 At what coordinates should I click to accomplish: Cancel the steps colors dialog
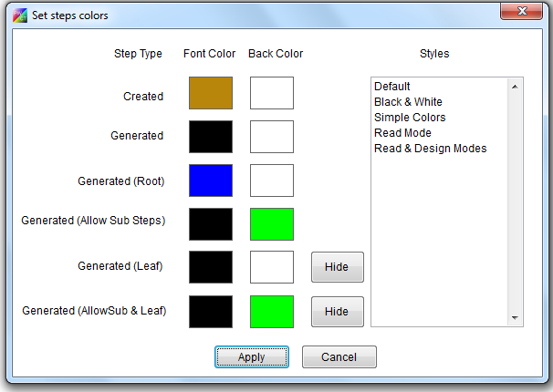(339, 357)
